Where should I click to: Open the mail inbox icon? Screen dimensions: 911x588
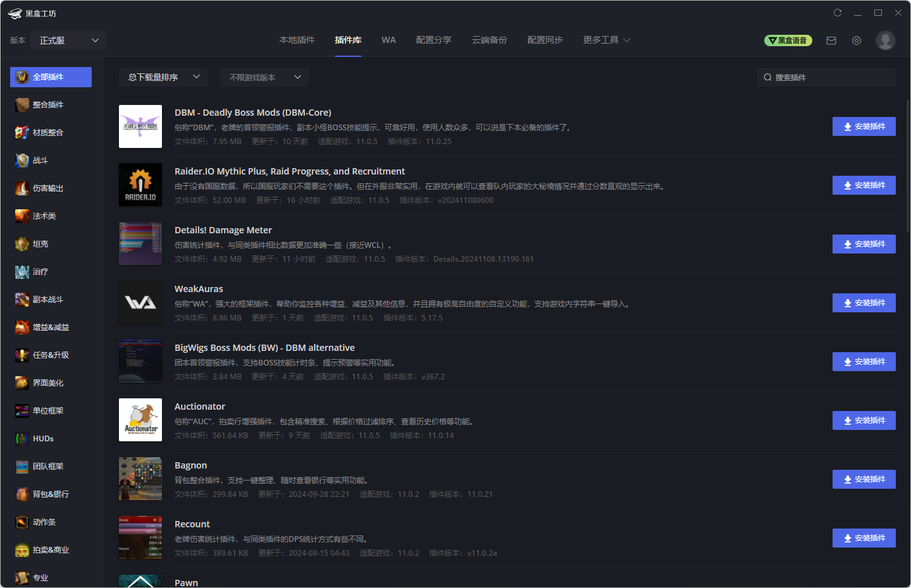click(831, 40)
